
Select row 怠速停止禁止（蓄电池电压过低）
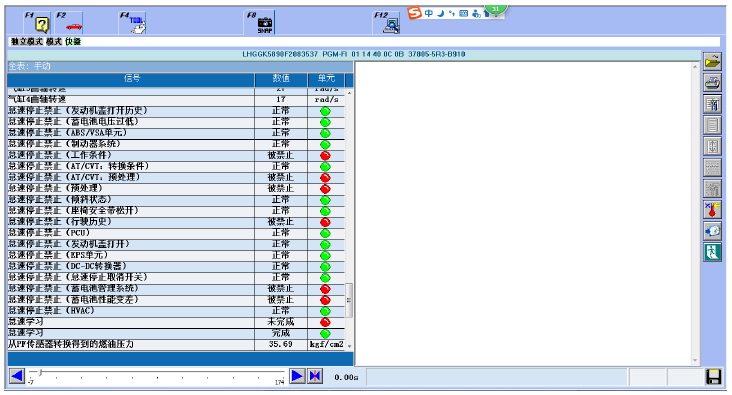(x=176, y=122)
